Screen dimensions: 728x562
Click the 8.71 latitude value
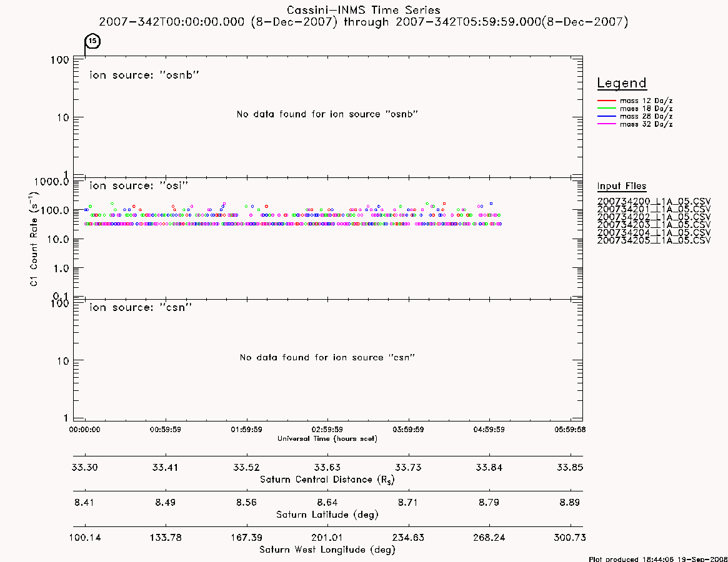pos(408,503)
